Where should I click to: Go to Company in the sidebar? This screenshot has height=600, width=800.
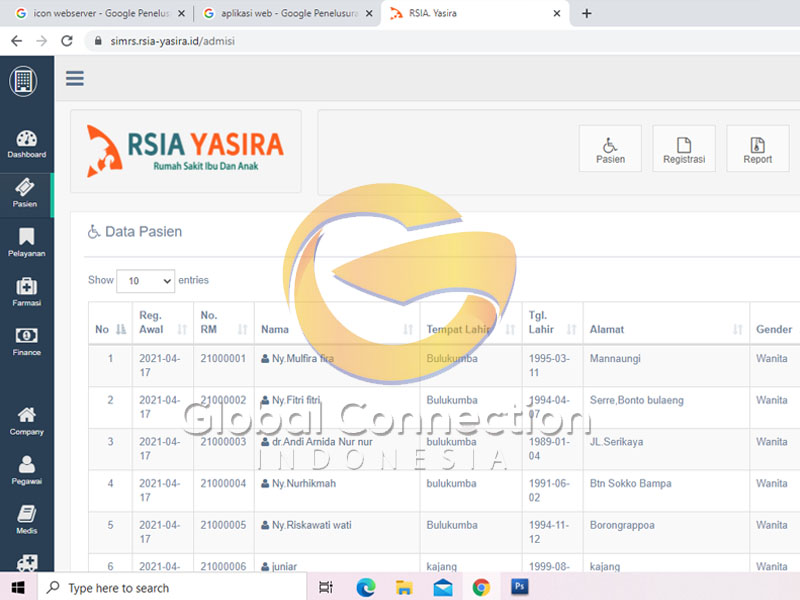pos(26,420)
